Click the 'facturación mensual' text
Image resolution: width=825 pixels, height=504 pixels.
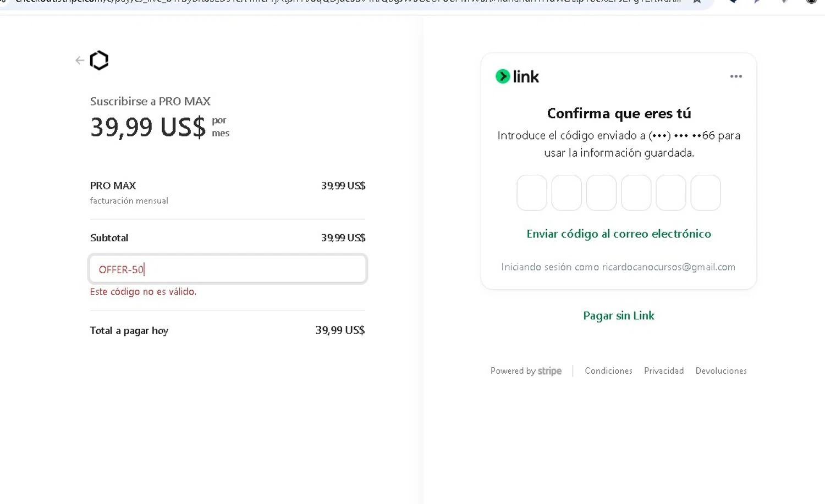pos(129,201)
